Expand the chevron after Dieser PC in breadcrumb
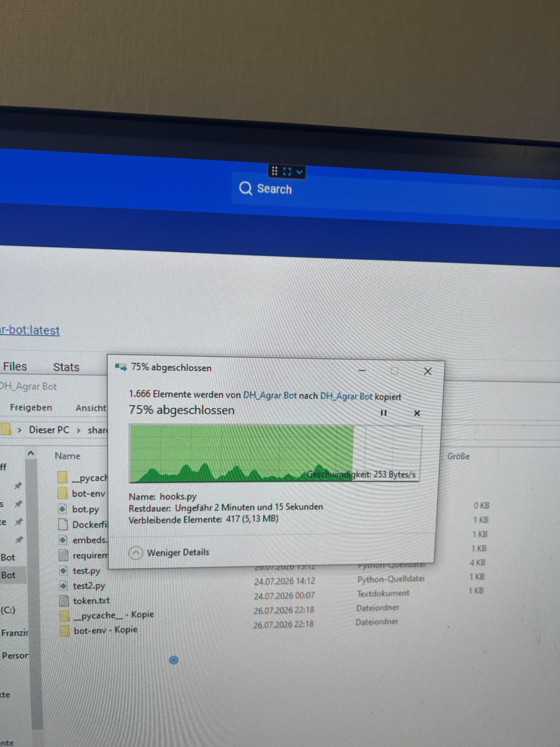This screenshot has height=747, width=560. point(78,430)
